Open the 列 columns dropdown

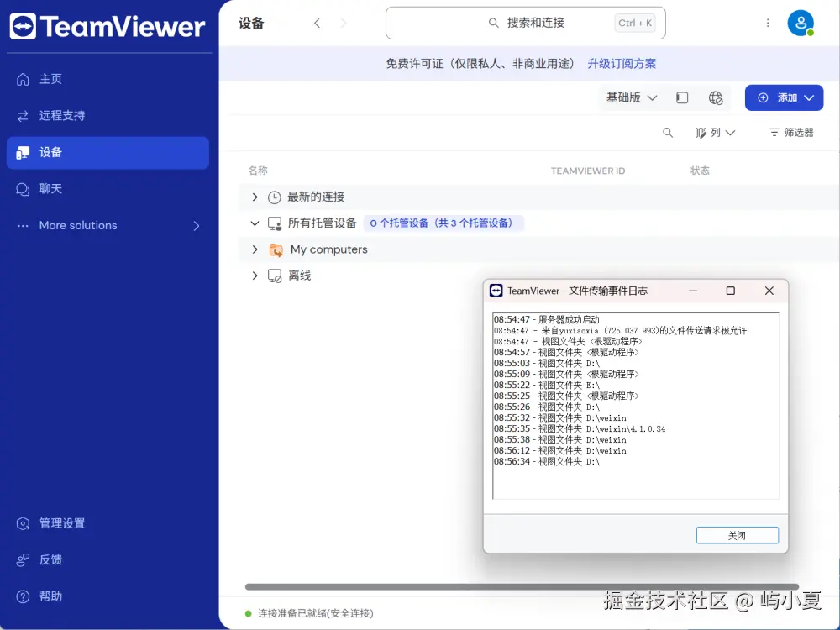pos(715,133)
